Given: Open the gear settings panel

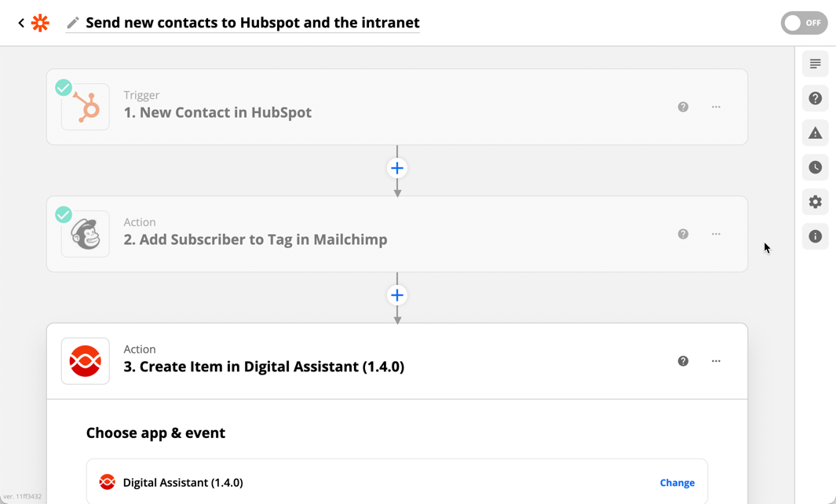Looking at the screenshot, I should click(x=816, y=202).
